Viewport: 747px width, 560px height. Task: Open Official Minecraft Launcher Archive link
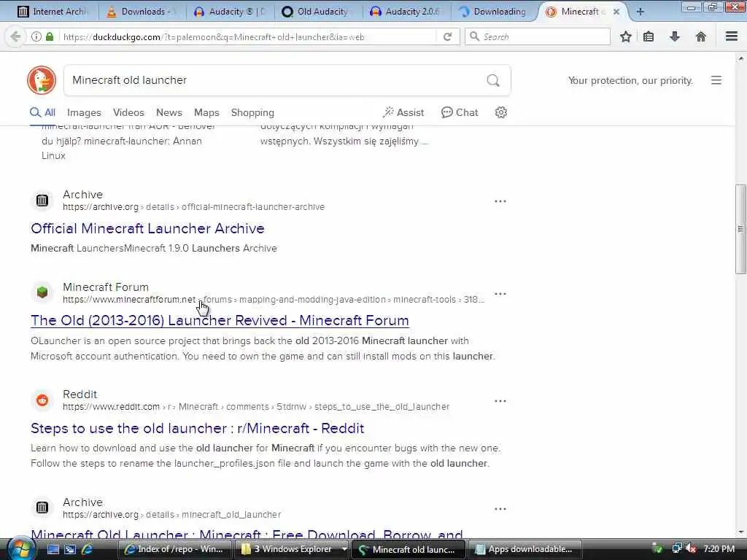pyautogui.click(x=147, y=228)
